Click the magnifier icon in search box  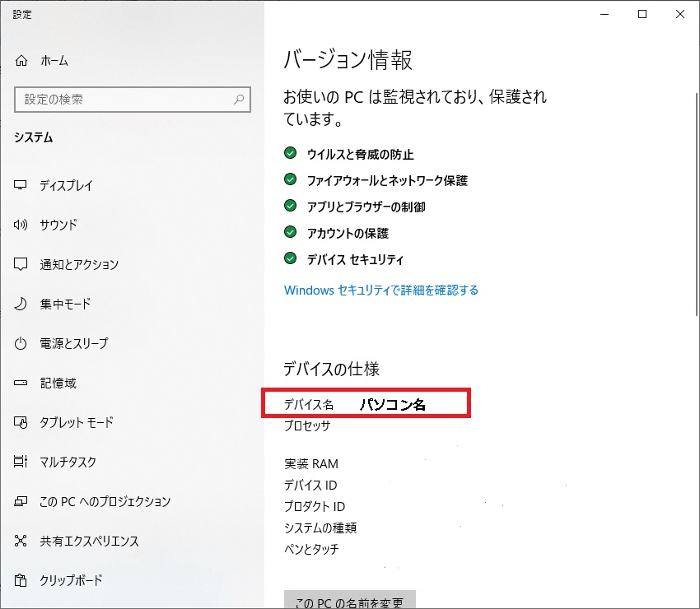pyautogui.click(x=239, y=100)
